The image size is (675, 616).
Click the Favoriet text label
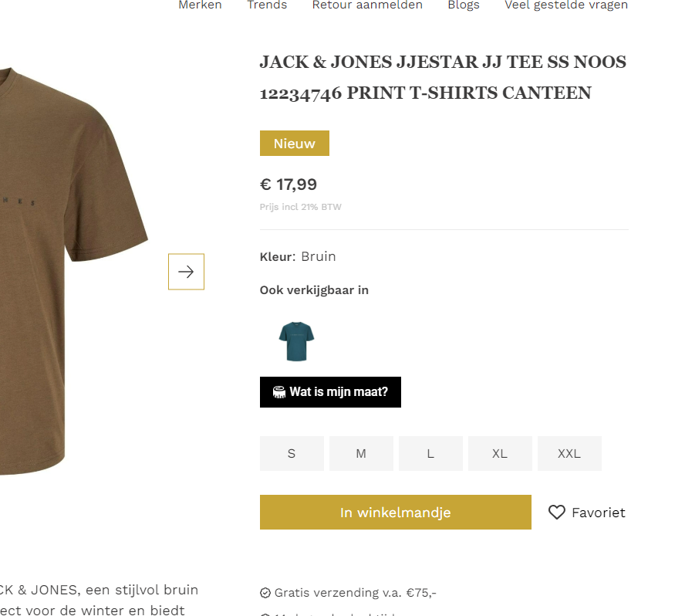[598, 513]
